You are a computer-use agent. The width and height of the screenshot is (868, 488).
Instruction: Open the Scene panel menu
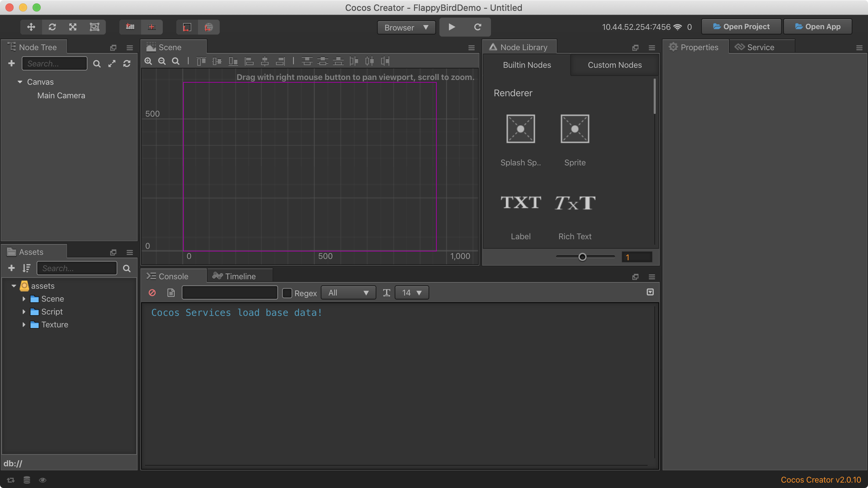tap(471, 48)
